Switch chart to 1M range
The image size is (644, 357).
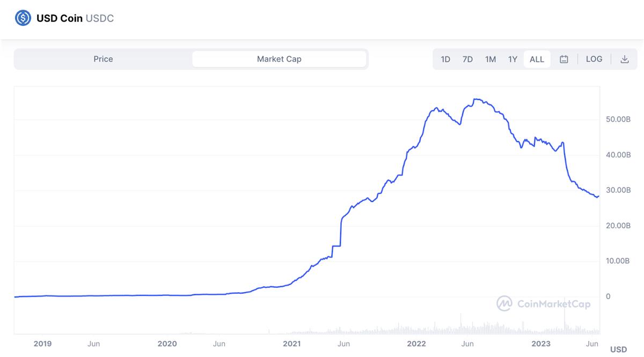pyautogui.click(x=490, y=59)
